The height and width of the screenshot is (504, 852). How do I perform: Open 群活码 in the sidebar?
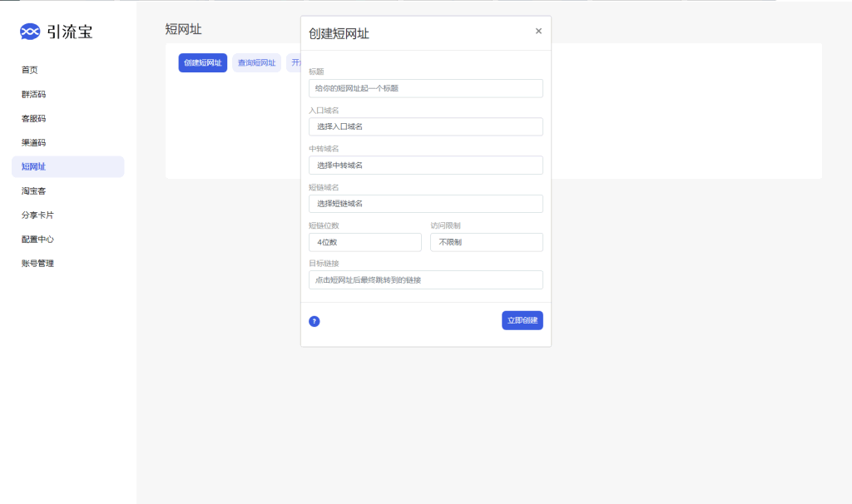tap(34, 94)
